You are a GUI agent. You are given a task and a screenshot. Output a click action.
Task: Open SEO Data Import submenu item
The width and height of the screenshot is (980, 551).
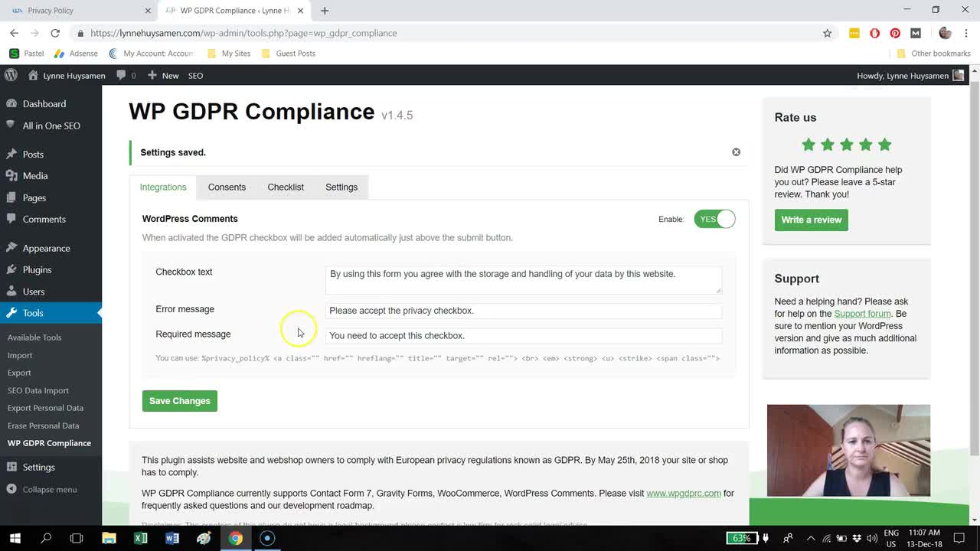(x=38, y=390)
